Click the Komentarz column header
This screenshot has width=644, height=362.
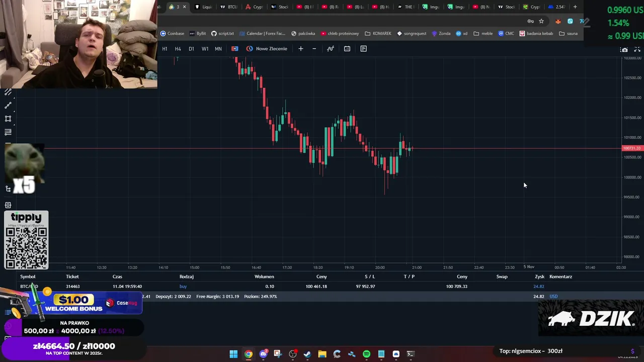point(560,277)
